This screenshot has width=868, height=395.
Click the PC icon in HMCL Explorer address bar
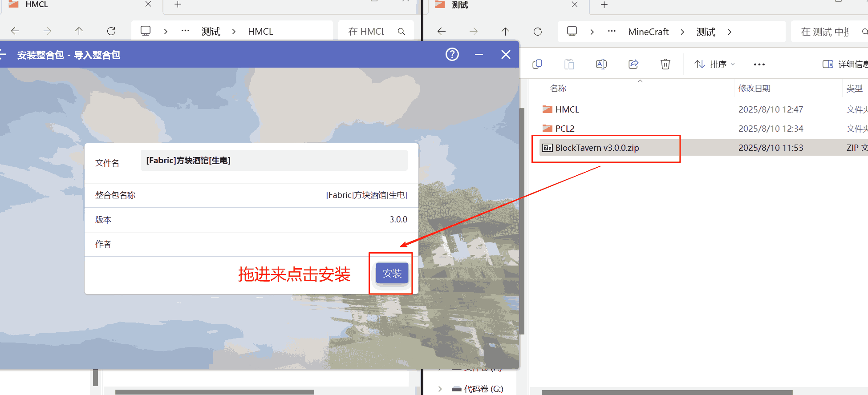146,31
